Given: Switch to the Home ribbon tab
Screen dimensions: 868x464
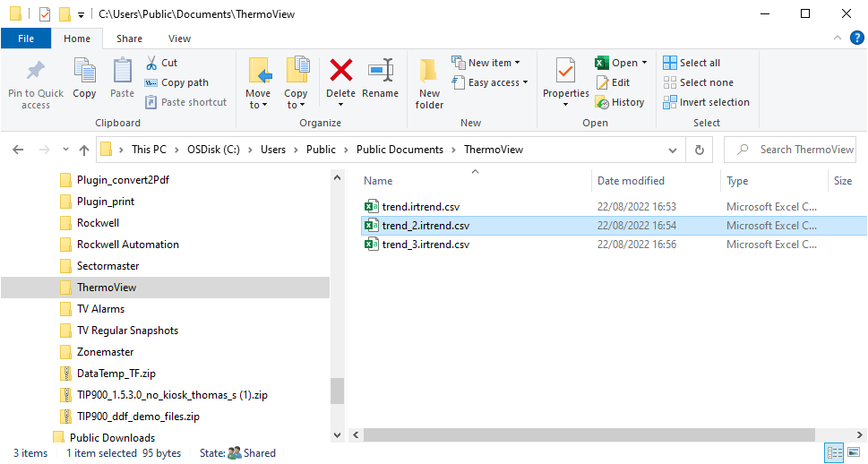Looking at the screenshot, I should 77,39.
